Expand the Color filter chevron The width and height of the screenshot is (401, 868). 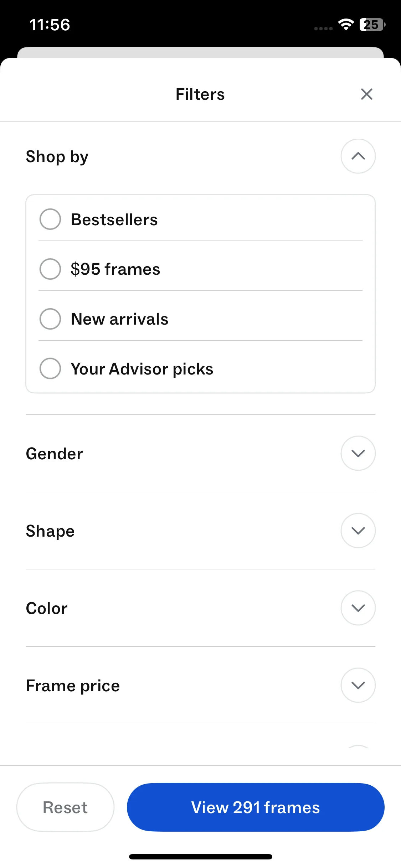click(x=358, y=608)
